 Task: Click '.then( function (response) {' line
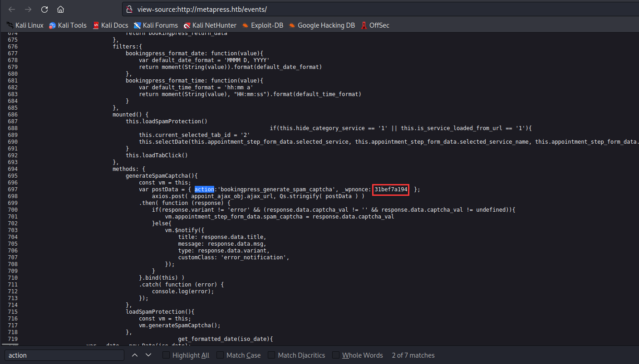[185, 203]
